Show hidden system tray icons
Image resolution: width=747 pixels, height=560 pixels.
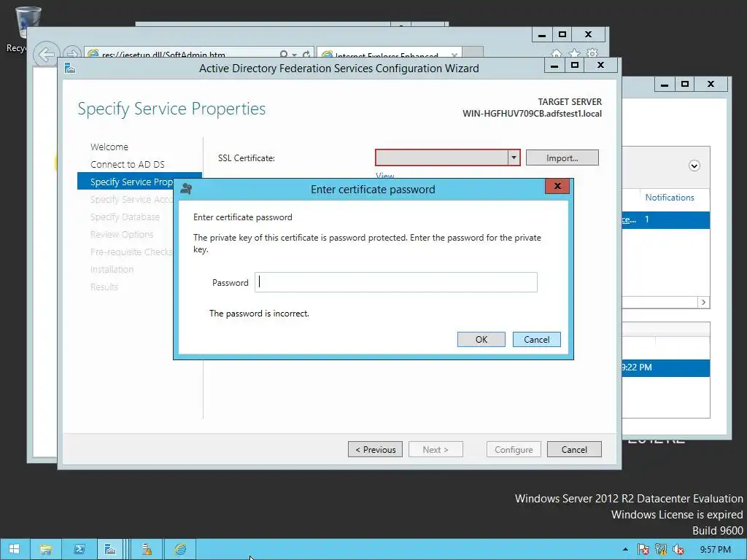[625, 550]
